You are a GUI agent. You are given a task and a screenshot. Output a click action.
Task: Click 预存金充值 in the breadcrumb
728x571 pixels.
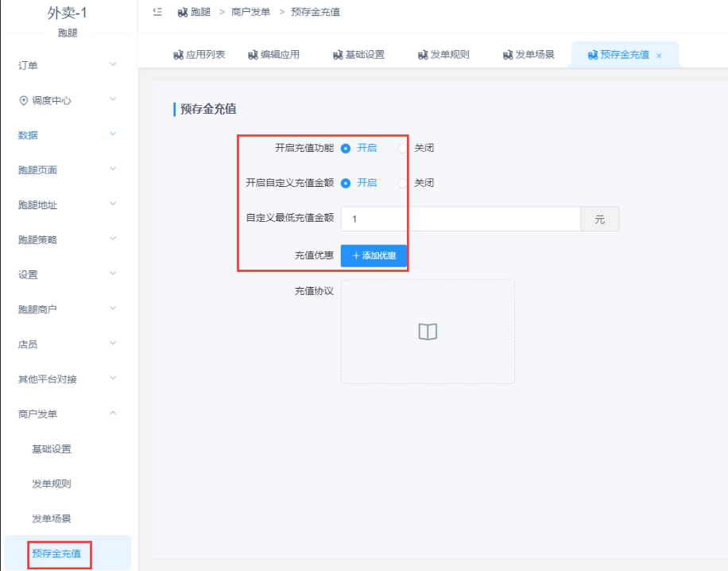coord(316,12)
